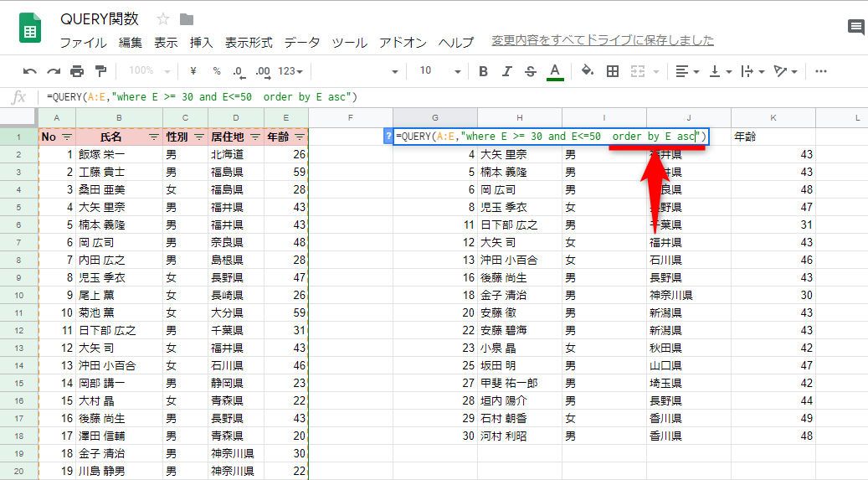Click cell with 飯塚 栄一
Image resolution: width=868 pixels, height=480 pixels.
(x=119, y=155)
